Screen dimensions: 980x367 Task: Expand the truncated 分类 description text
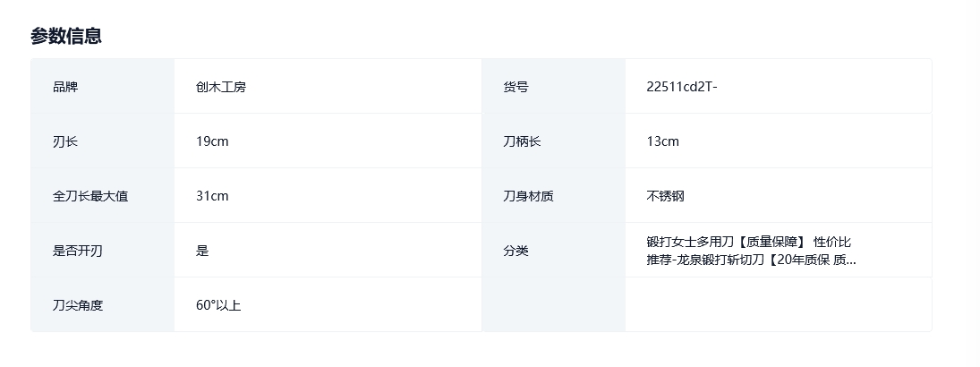(751, 251)
